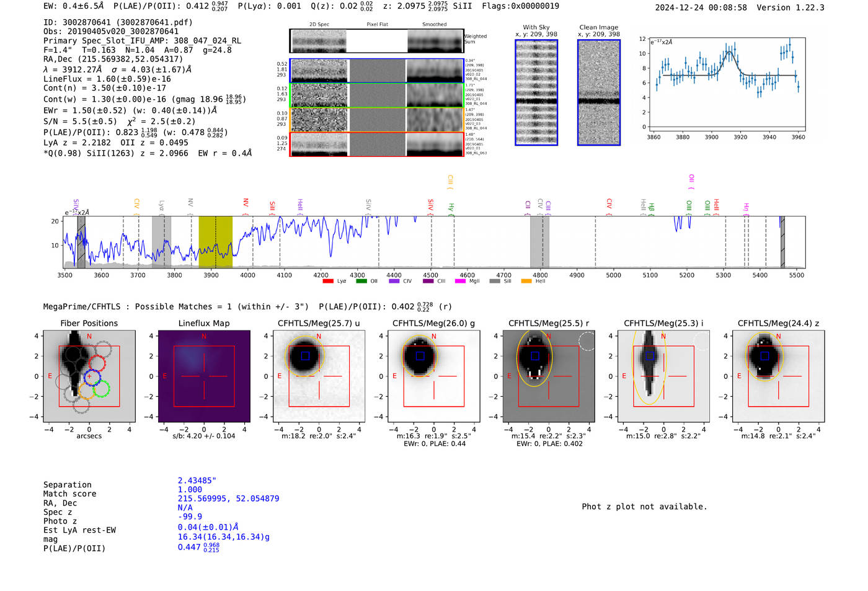Click the EWr = 1.50(±0.52) line
This screenshot has height=591, width=868.
[x=130, y=110]
